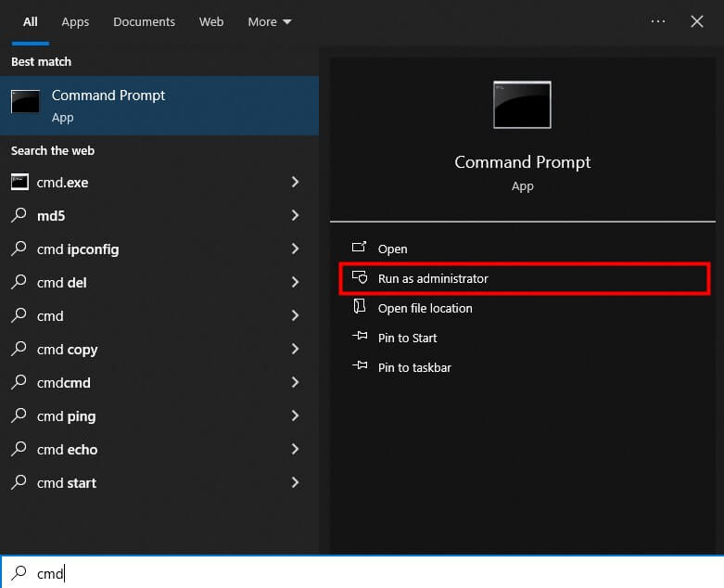Close the search panel

(697, 21)
